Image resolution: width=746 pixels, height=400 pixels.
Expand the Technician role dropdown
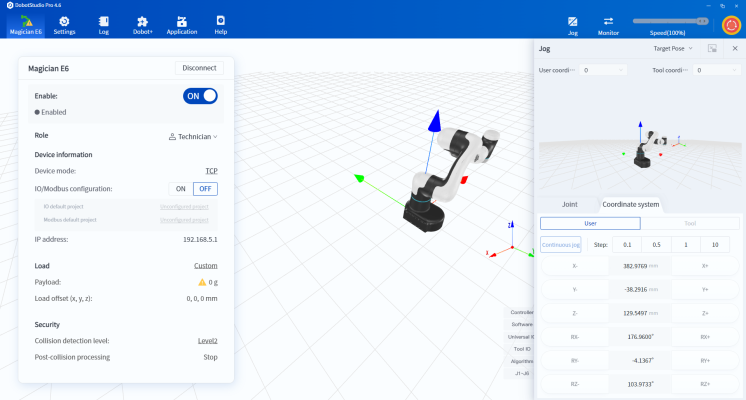pos(193,137)
